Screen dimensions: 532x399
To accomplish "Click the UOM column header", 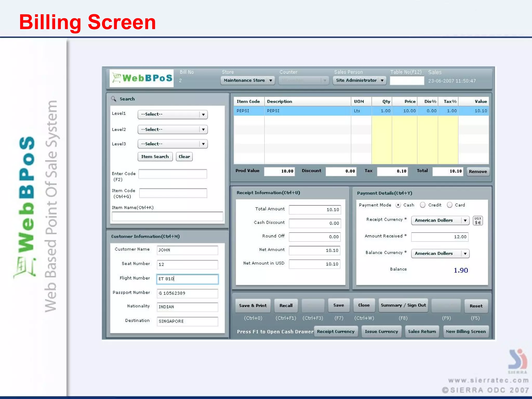I will [361, 102].
